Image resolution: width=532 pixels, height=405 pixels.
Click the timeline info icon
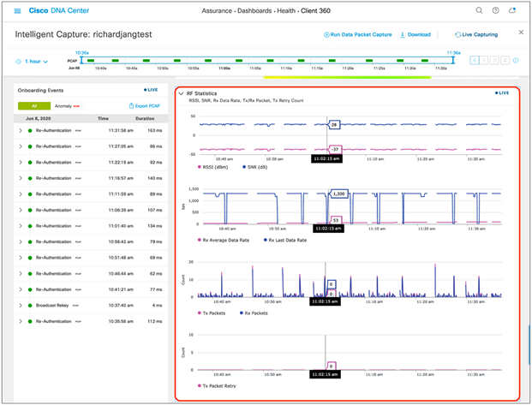516,61
